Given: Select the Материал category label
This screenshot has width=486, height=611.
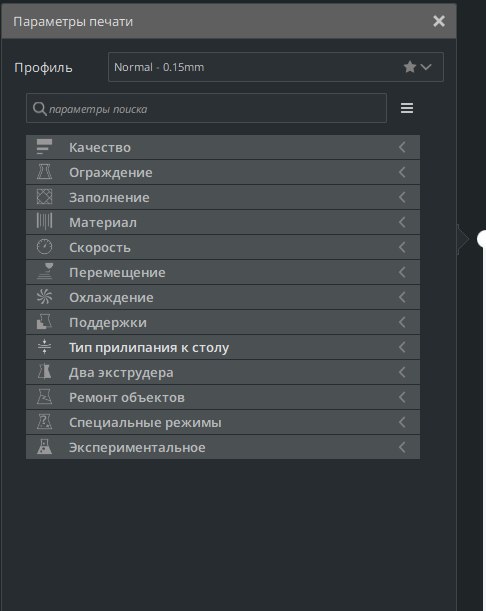Looking at the screenshot, I should [103, 223].
